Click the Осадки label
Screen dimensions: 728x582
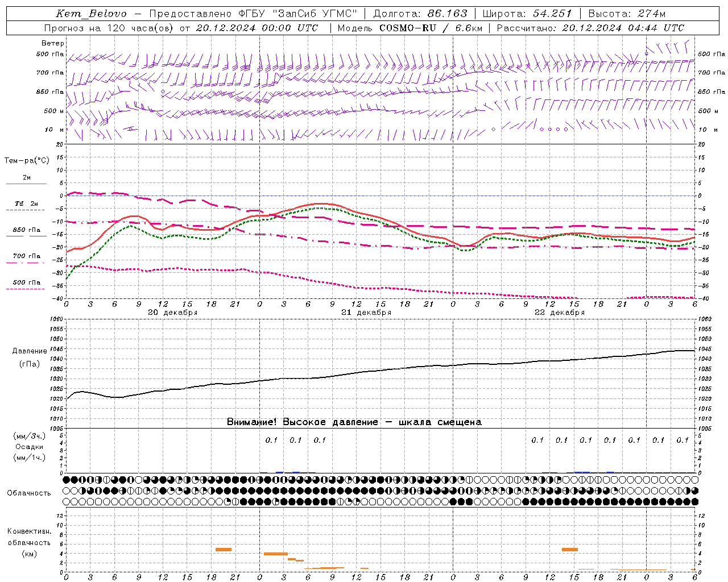(x=30, y=447)
